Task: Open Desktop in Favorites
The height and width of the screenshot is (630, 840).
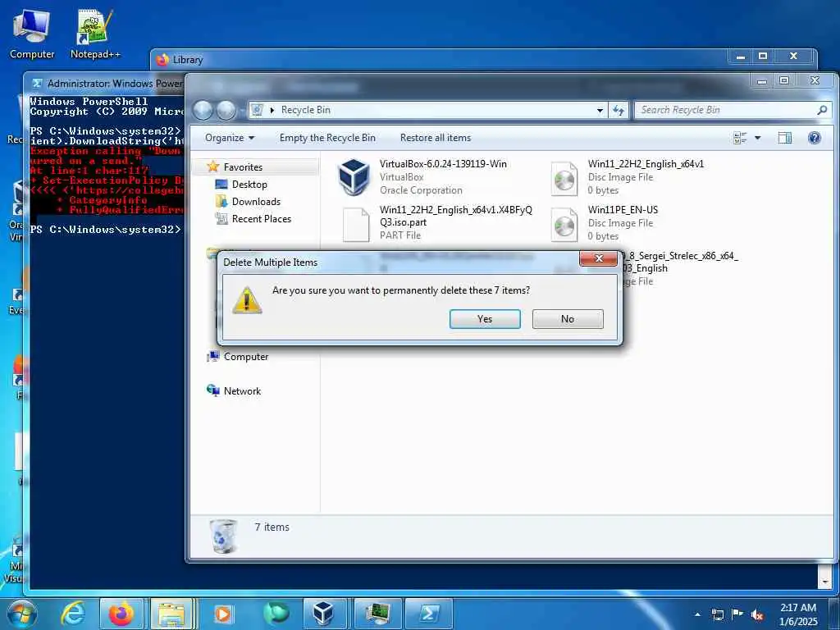Action: [249, 185]
